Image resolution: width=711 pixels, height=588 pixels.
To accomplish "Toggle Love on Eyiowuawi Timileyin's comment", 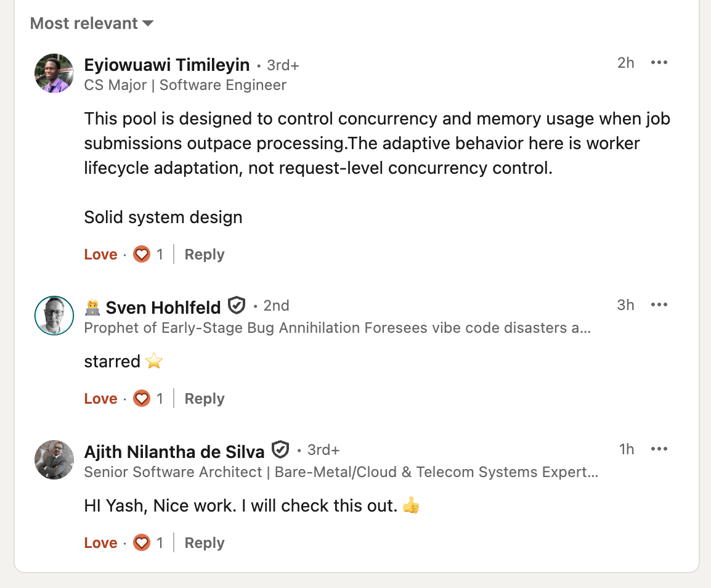I will tap(100, 255).
